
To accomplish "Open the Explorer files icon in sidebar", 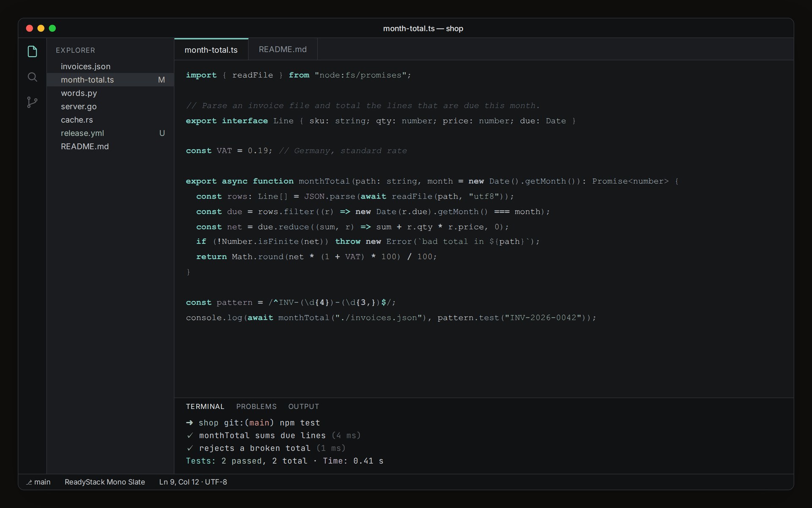I will pyautogui.click(x=32, y=52).
